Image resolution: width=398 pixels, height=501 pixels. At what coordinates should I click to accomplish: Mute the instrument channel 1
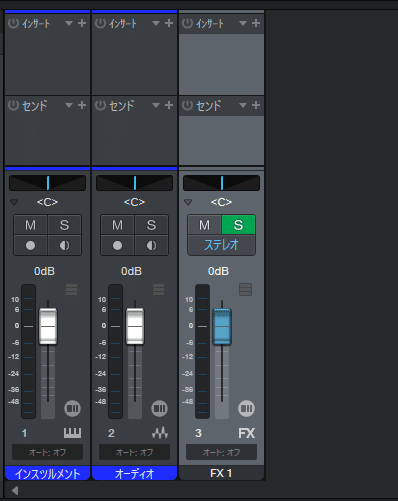point(31,225)
